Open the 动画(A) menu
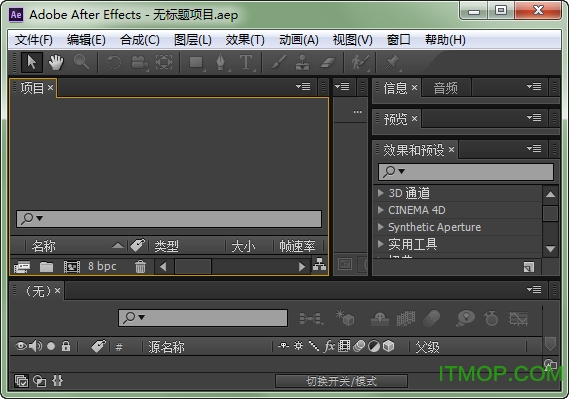The image size is (569, 399). 299,40
